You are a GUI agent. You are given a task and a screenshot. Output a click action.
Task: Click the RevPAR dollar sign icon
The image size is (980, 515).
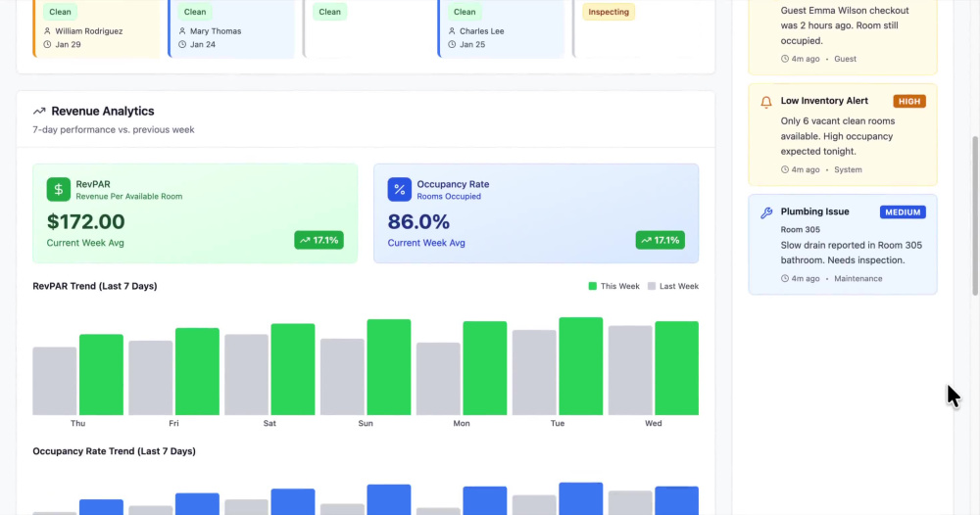click(58, 189)
